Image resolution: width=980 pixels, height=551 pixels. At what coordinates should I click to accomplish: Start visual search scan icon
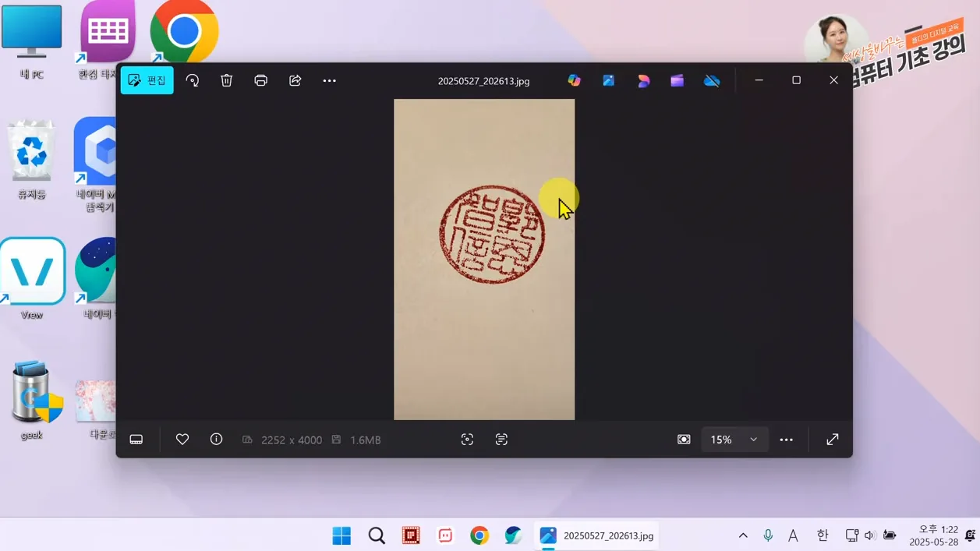click(467, 440)
